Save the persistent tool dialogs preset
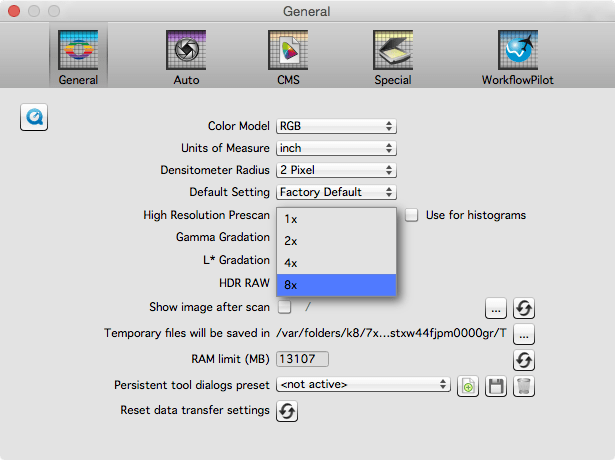 coord(496,385)
